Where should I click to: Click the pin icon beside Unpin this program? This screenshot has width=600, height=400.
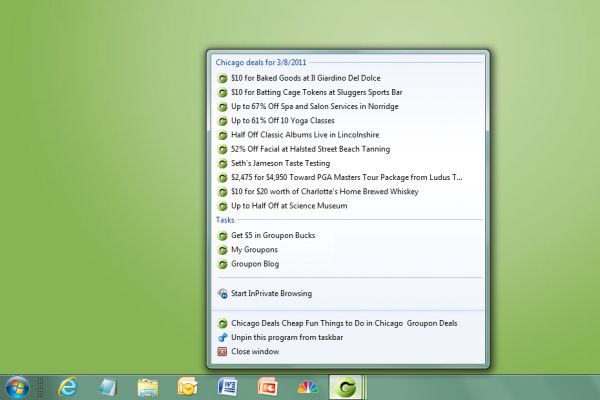point(222,338)
